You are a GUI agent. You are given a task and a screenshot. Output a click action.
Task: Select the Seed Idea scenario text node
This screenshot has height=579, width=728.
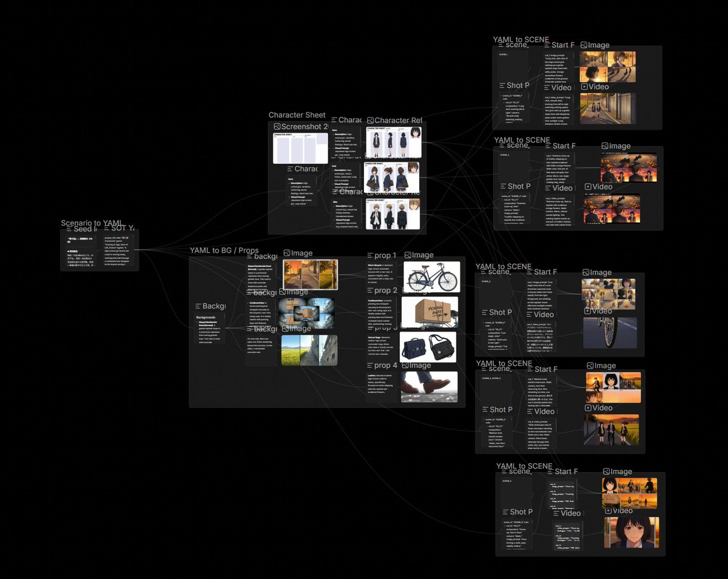[81, 252]
